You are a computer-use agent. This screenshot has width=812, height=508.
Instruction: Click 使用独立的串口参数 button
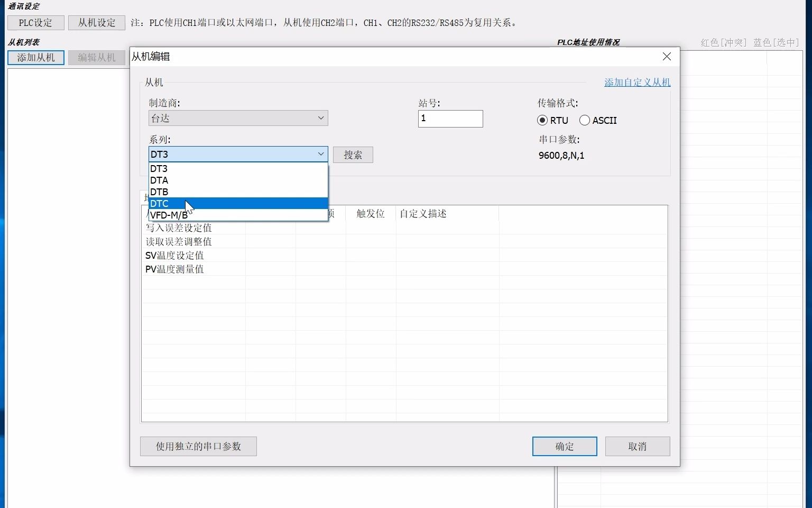pos(198,447)
